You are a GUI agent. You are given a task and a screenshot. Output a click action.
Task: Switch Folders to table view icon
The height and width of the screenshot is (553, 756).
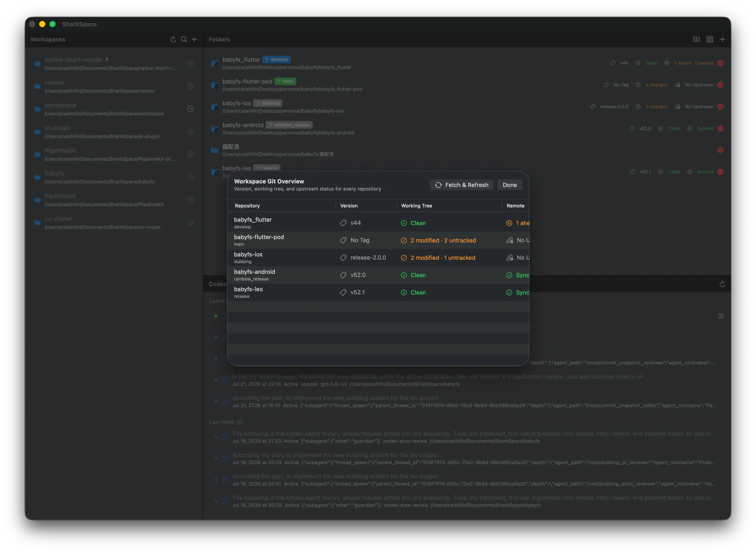(x=696, y=39)
